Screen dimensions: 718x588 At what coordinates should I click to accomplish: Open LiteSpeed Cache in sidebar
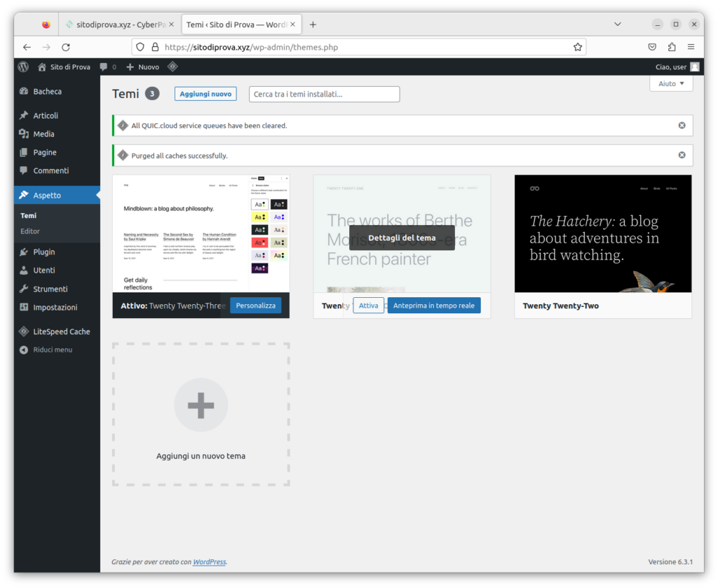pyautogui.click(x=62, y=331)
